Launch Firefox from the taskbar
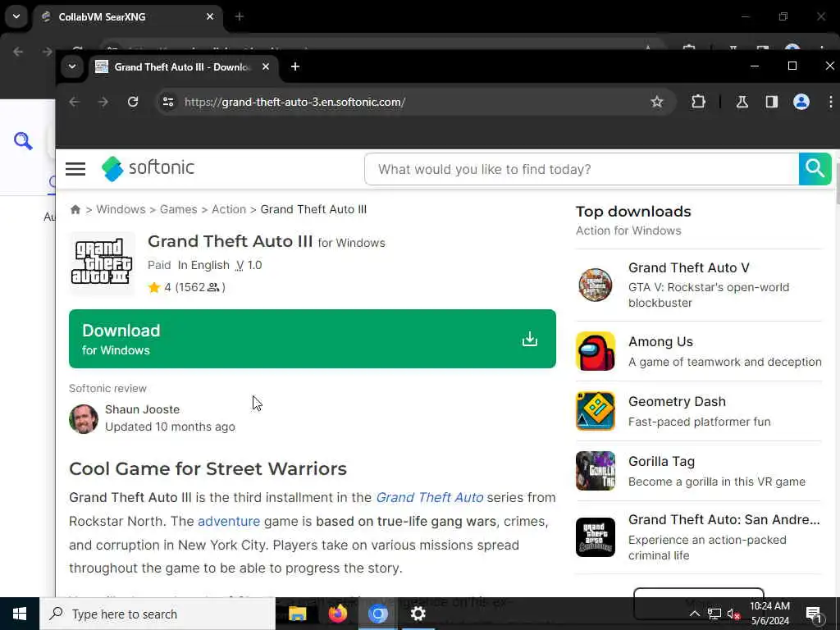This screenshot has width=840, height=630. click(x=337, y=614)
